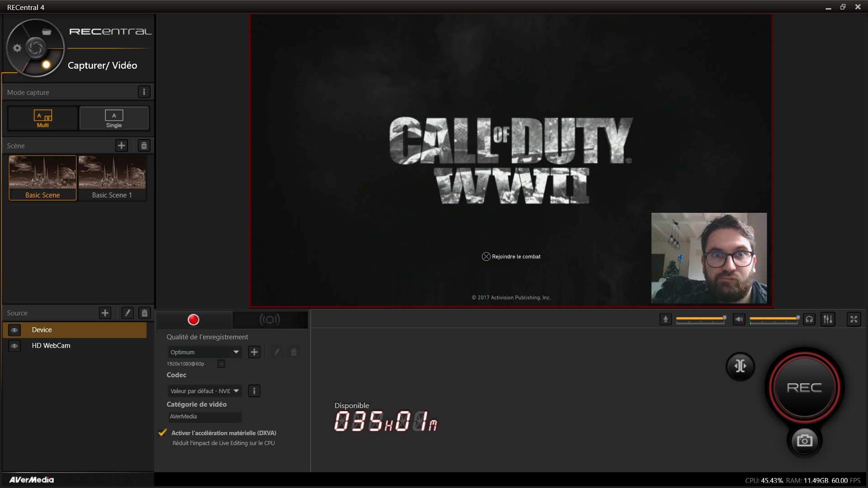868x488 pixels.
Task: Add a new recording quality profile
Action: [255, 352]
